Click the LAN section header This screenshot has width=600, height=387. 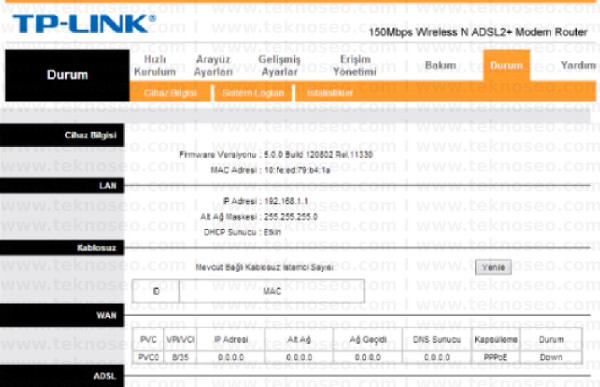[x=62, y=186]
